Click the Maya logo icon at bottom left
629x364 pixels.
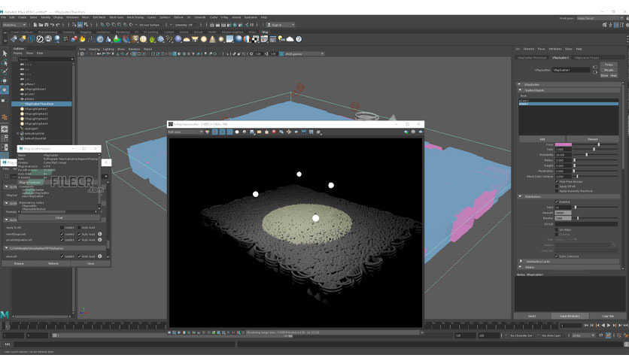pyautogui.click(x=5, y=314)
